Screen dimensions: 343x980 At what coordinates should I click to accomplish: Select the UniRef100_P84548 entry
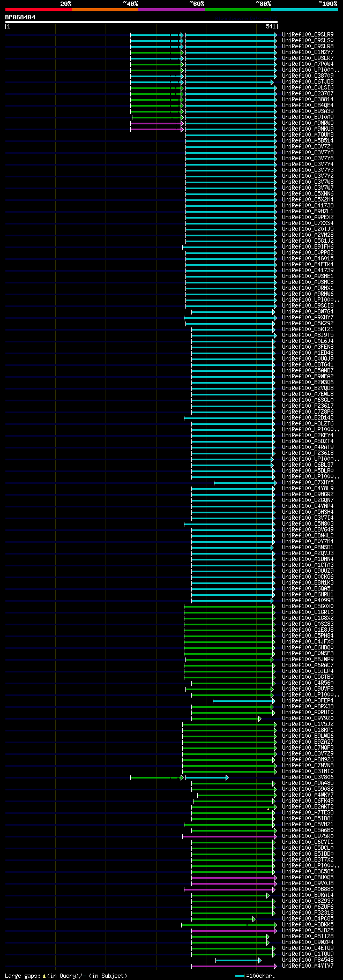pyautogui.click(x=308, y=960)
